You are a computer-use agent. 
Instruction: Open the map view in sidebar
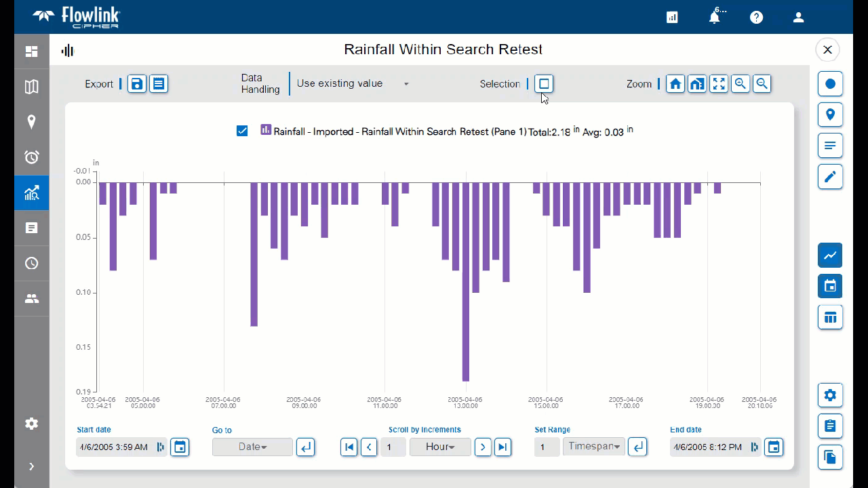click(x=31, y=87)
